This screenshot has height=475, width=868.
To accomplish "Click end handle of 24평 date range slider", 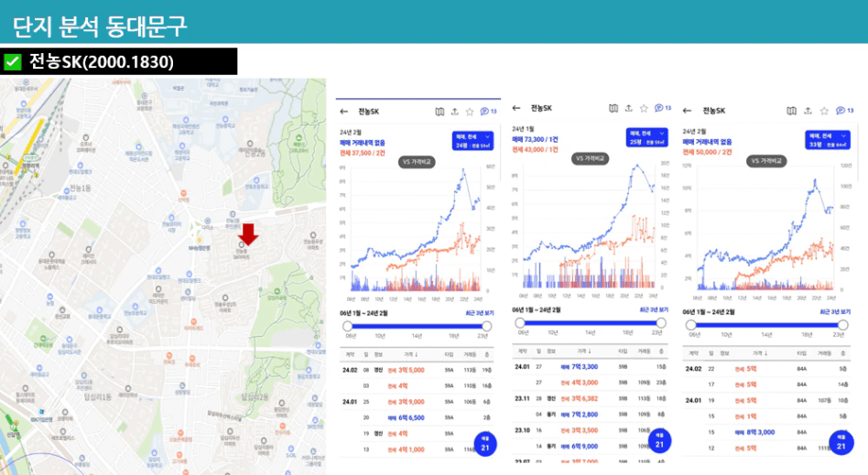I will [486, 326].
